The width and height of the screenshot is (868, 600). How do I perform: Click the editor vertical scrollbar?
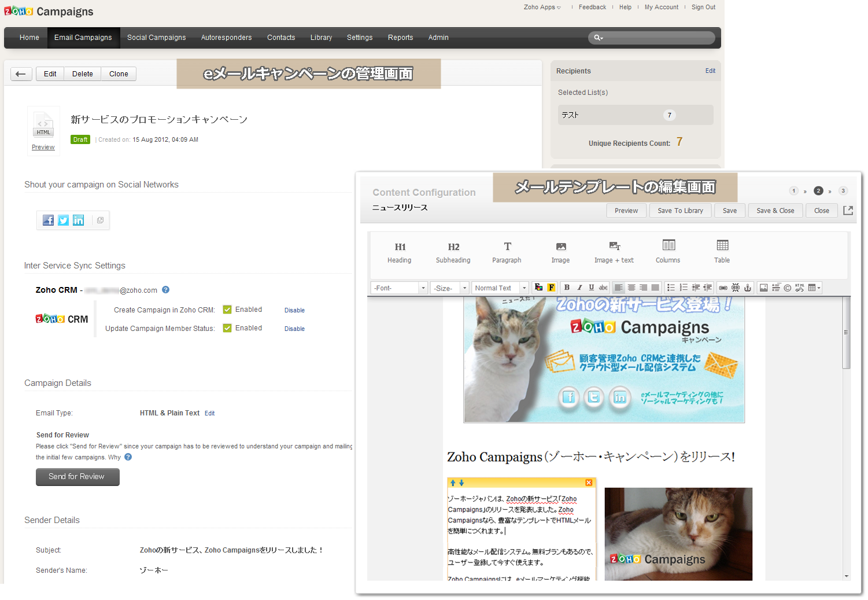[x=847, y=333]
